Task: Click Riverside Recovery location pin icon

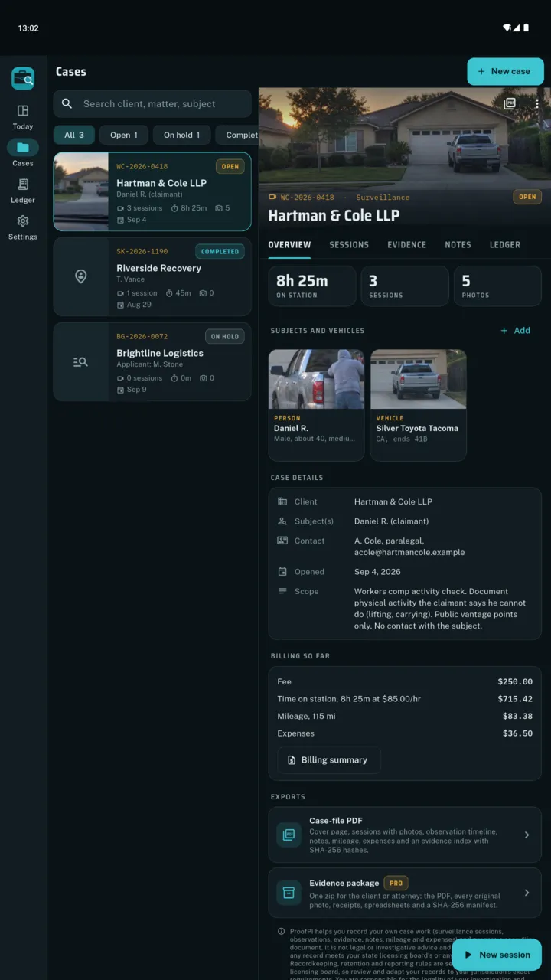Action: pyautogui.click(x=81, y=276)
